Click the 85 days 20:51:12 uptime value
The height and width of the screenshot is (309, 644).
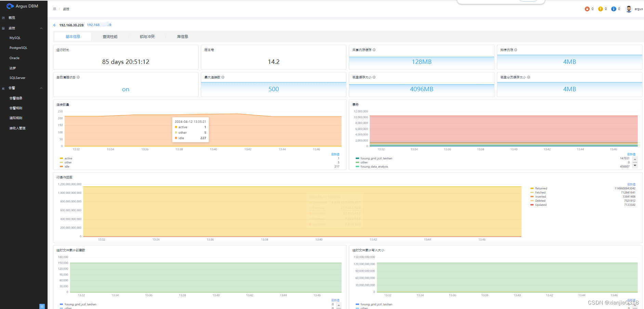pyautogui.click(x=126, y=62)
